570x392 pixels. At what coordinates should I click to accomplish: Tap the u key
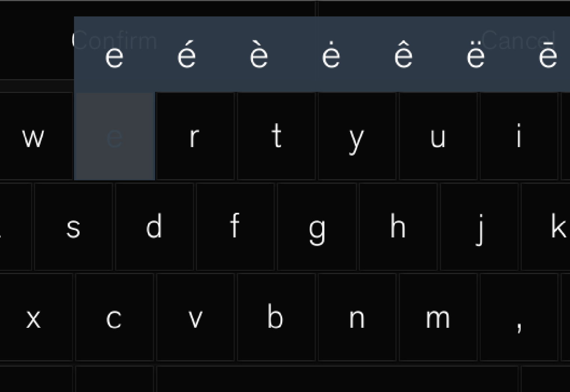438,136
